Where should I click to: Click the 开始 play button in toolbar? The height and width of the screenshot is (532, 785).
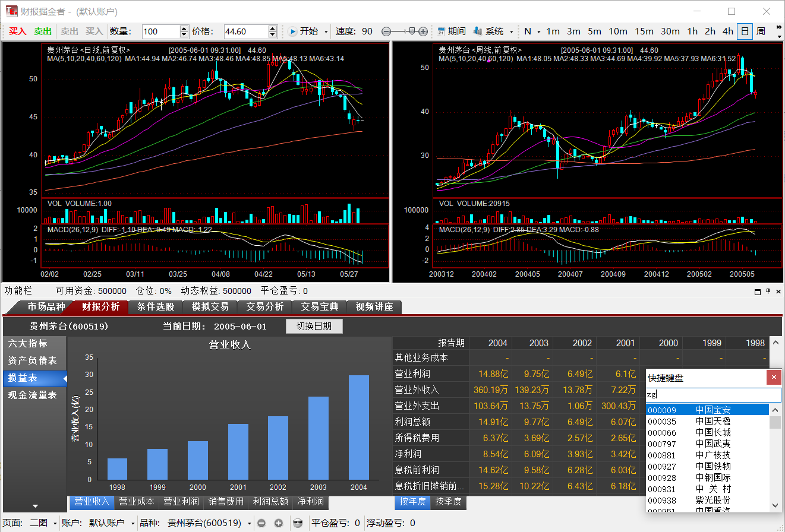click(304, 31)
